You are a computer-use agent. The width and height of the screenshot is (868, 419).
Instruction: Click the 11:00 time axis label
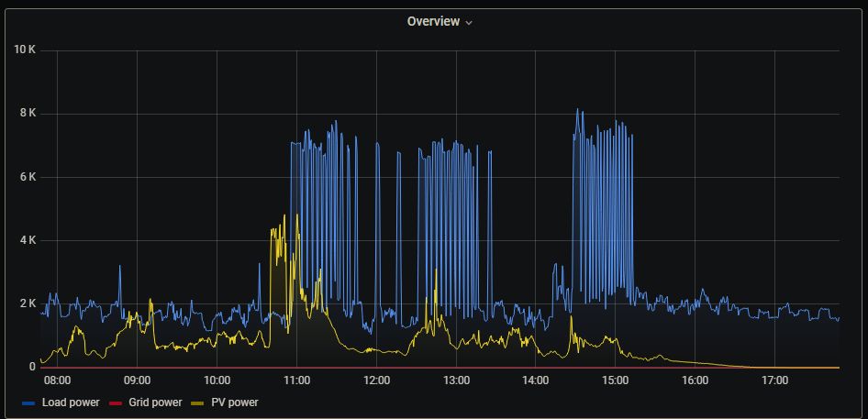pyautogui.click(x=296, y=380)
